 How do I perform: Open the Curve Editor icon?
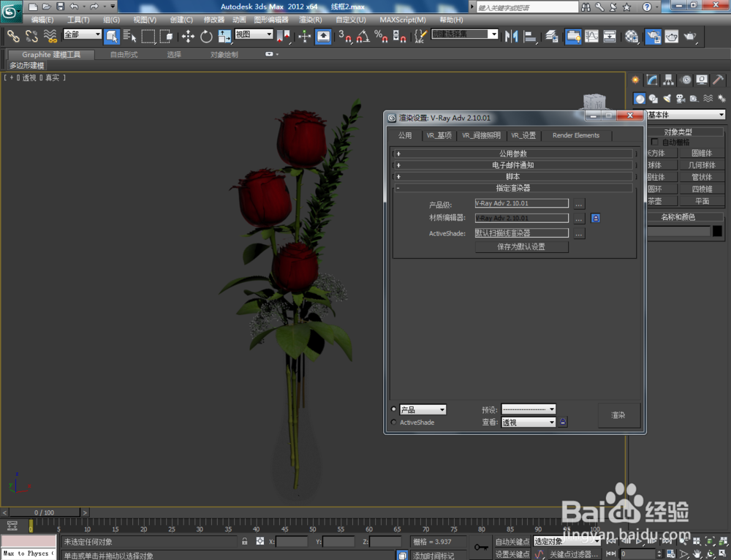coord(591,36)
